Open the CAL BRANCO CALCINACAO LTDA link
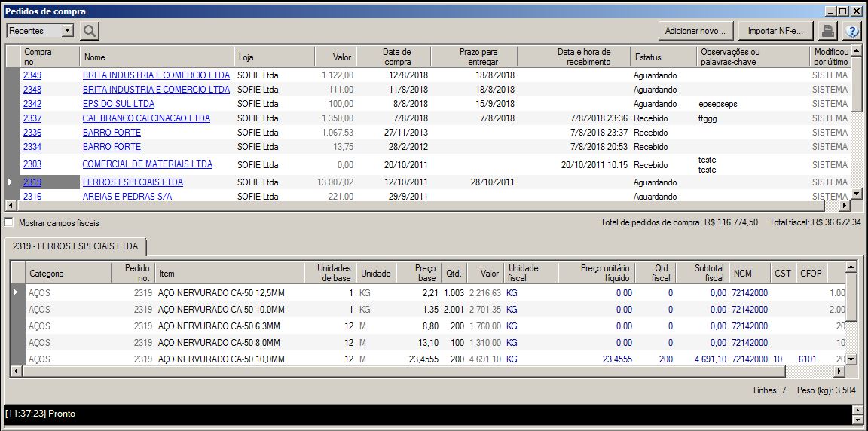This screenshot has height=431, width=868. pyautogui.click(x=146, y=118)
